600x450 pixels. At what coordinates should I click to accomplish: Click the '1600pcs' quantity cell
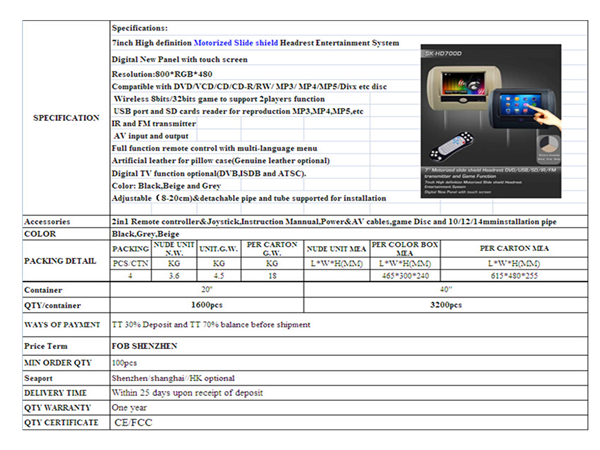point(207,305)
